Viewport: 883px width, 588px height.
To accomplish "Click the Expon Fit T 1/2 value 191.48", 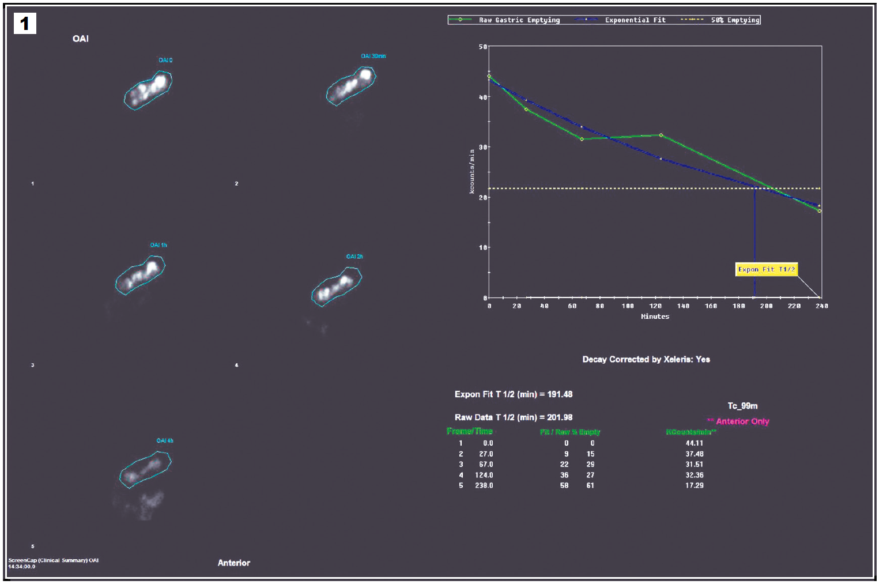I will click(560, 394).
